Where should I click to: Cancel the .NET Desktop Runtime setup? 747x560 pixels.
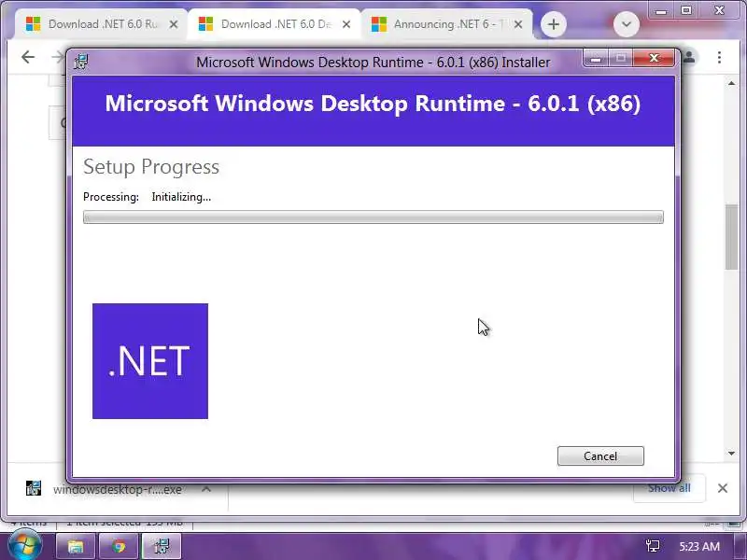(600, 455)
